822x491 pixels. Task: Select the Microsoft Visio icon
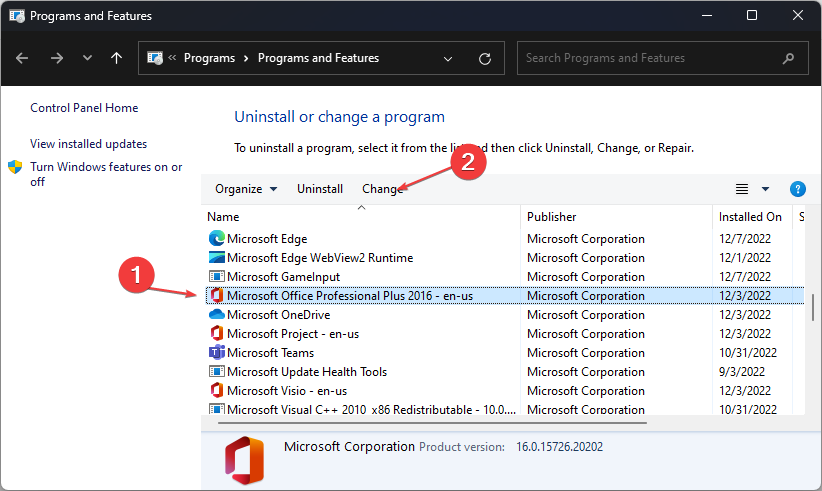pyautogui.click(x=217, y=390)
